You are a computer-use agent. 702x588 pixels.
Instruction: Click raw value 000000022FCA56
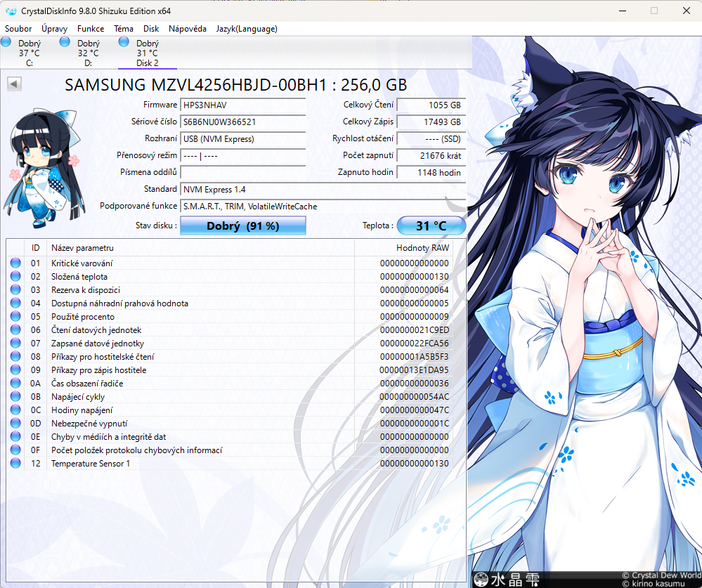(414, 344)
